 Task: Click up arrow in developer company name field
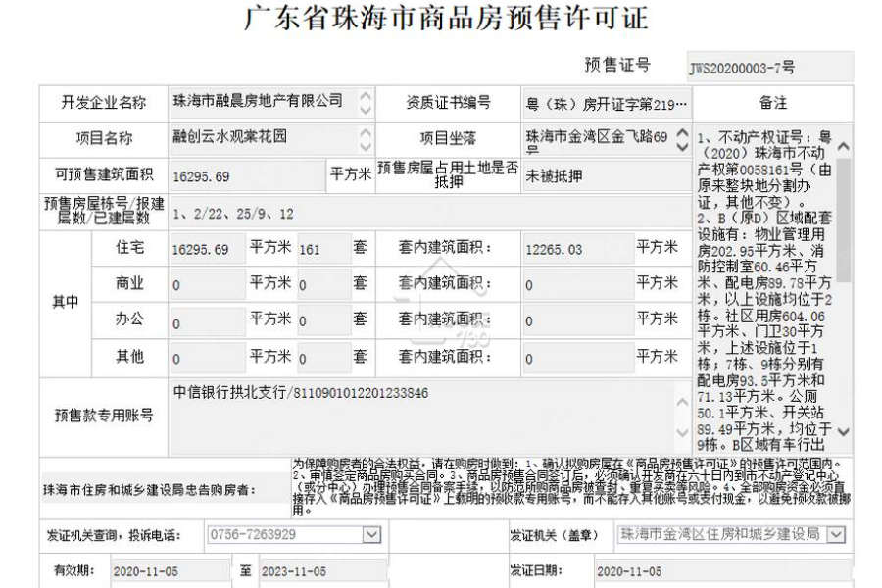[366, 96]
